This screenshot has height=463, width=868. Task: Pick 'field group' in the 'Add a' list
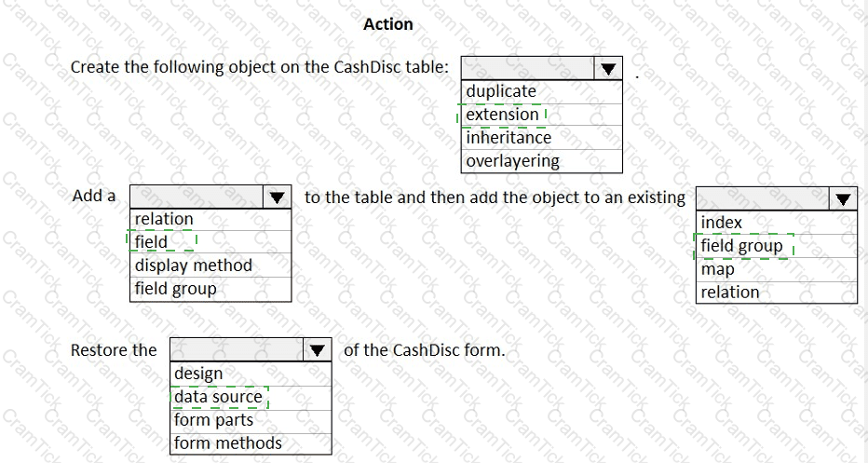(175, 289)
